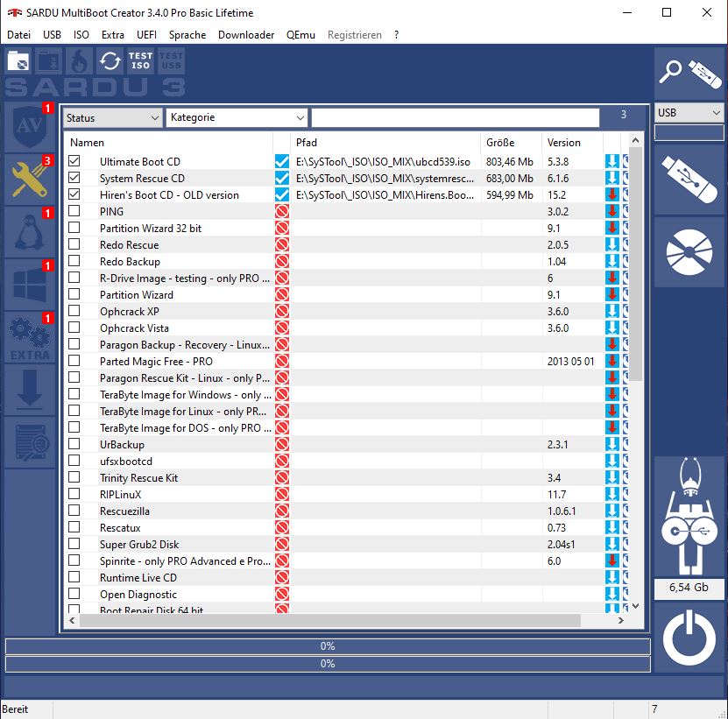
Task: Click the create USB stick icon
Action: click(689, 180)
